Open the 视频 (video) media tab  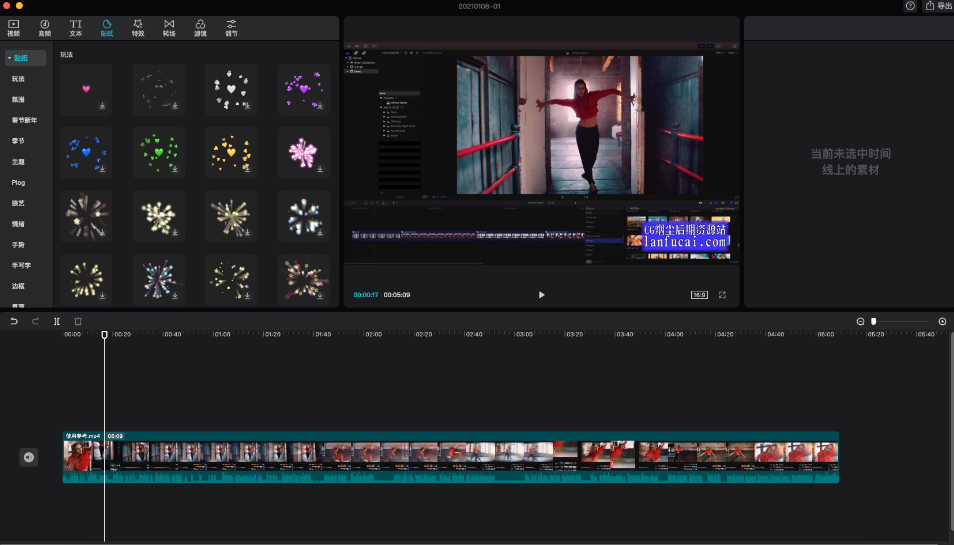[x=13, y=28]
